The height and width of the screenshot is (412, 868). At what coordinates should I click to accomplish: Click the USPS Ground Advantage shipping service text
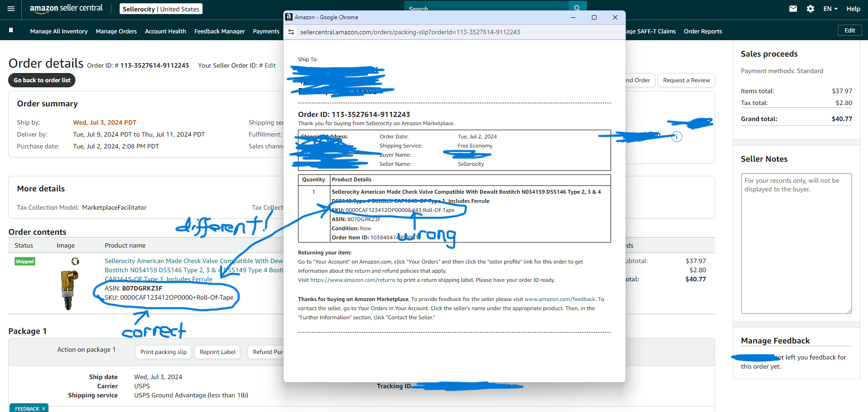point(191,395)
